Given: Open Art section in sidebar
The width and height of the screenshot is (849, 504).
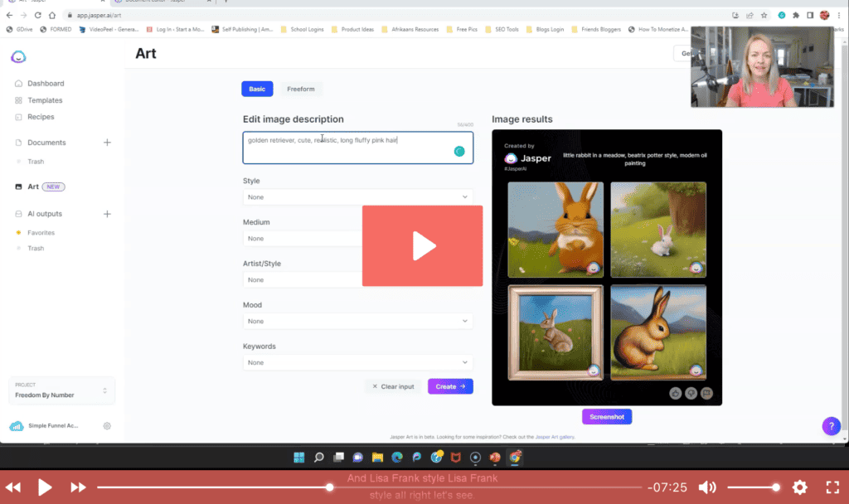Looking at the screenshot, I should coord(33,187).
